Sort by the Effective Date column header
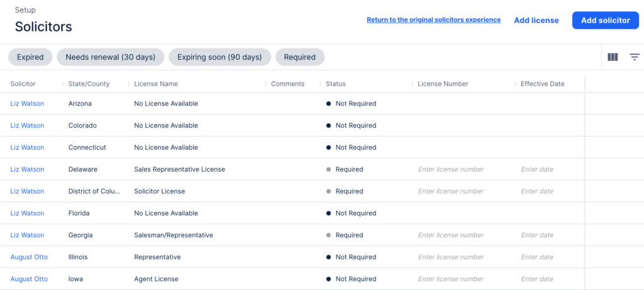Viewport: 644px width, 290px height. 542,84
